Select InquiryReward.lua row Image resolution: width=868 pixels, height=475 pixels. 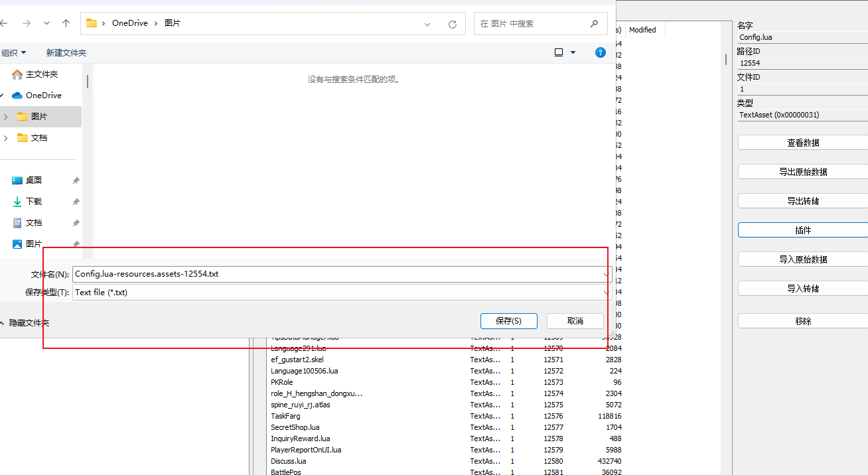coord(445,439)
